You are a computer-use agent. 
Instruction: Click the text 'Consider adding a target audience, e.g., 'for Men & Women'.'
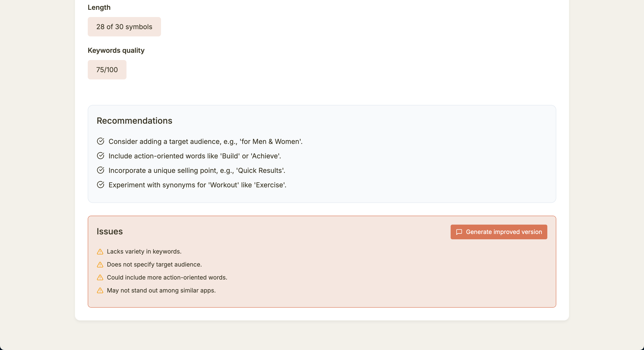[206, 142]
